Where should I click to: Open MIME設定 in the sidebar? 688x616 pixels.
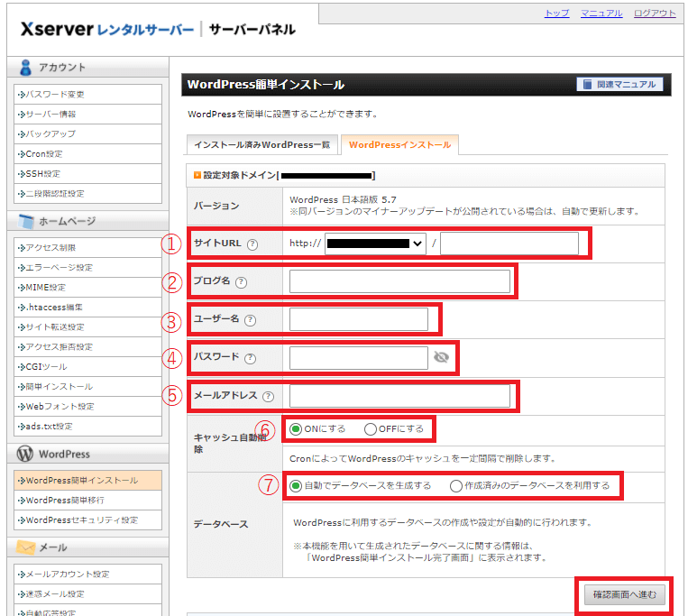(87, 288)
